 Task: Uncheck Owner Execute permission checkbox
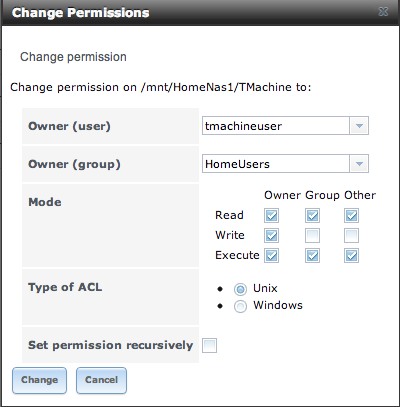click(x=271, y=256)
